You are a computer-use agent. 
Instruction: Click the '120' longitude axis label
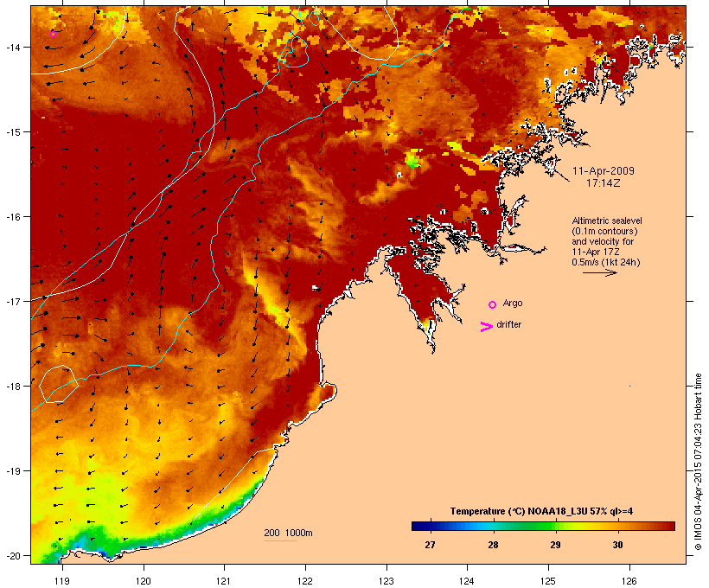coord(144,581)
